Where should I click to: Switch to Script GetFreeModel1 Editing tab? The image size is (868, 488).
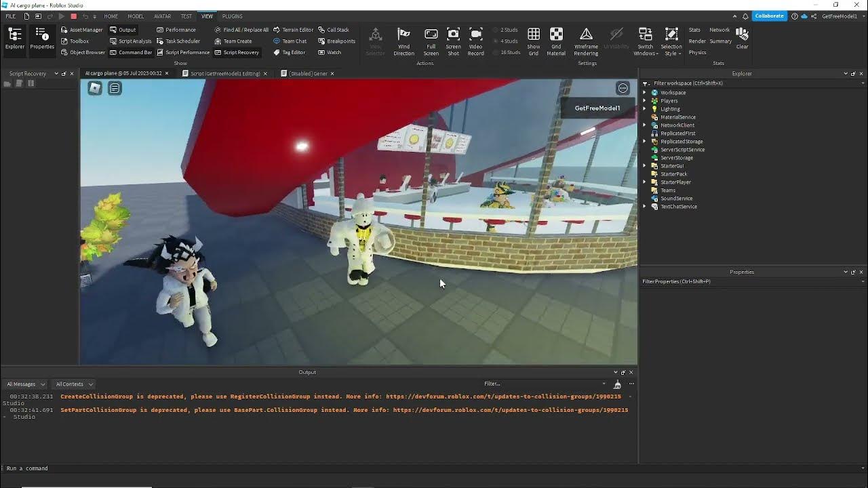tap(224, 73)
